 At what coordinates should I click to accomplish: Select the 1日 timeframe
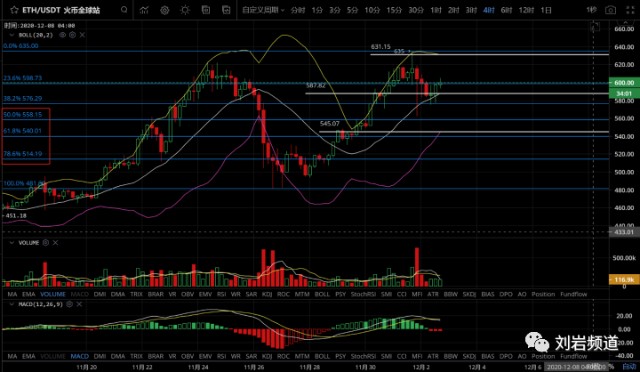(546, 10)
